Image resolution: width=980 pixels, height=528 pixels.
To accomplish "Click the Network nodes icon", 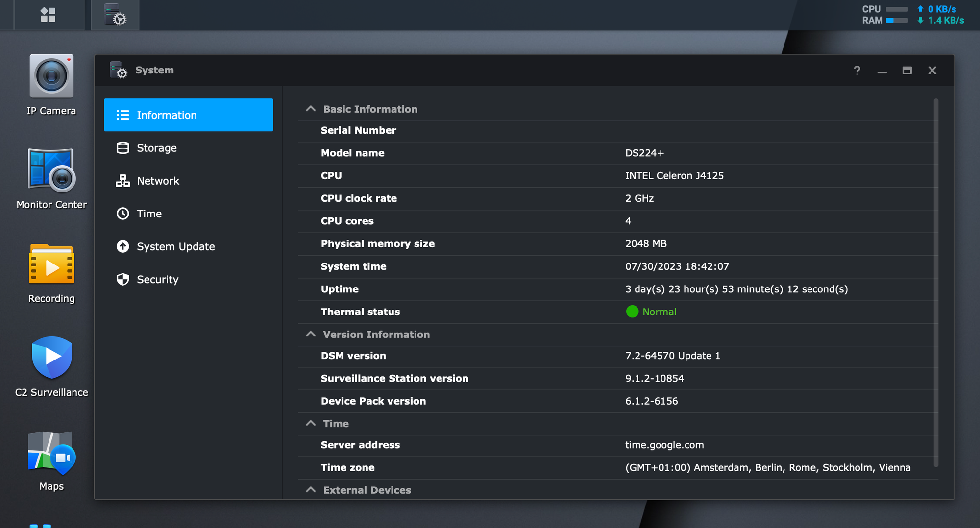I will pos(122,181).
